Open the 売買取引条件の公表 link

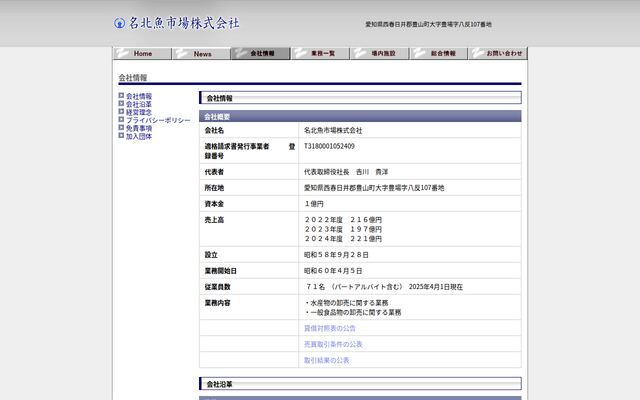tap(333, 344)
